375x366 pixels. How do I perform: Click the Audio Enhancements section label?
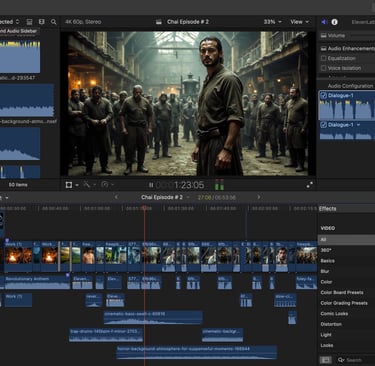(x=351, y=49)
